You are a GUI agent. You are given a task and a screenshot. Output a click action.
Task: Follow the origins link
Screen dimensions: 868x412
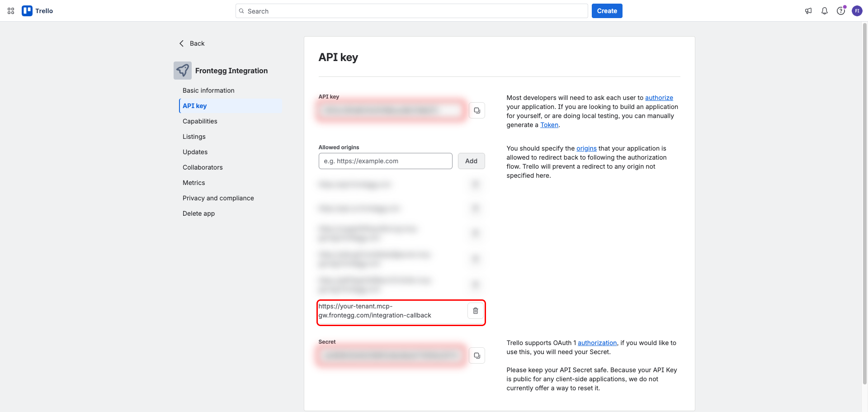(x=586, y=148)
